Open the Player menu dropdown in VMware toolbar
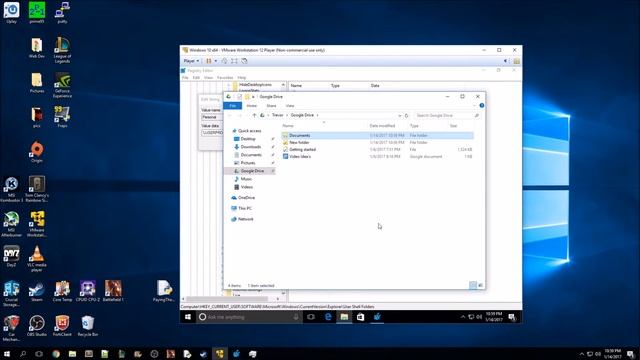Viewport: 640px width, 360px height. point(191,61)
